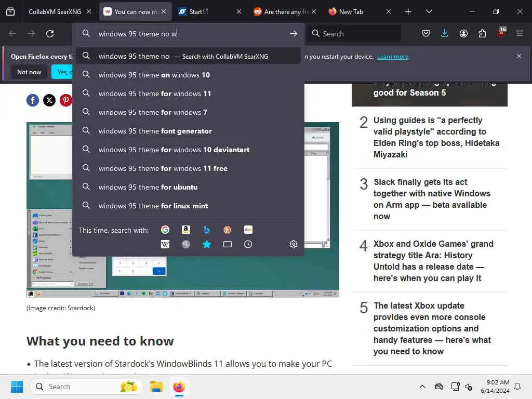Open search settings gear in dropdown
The image size is (532, 399).
[x=294, y=244]
